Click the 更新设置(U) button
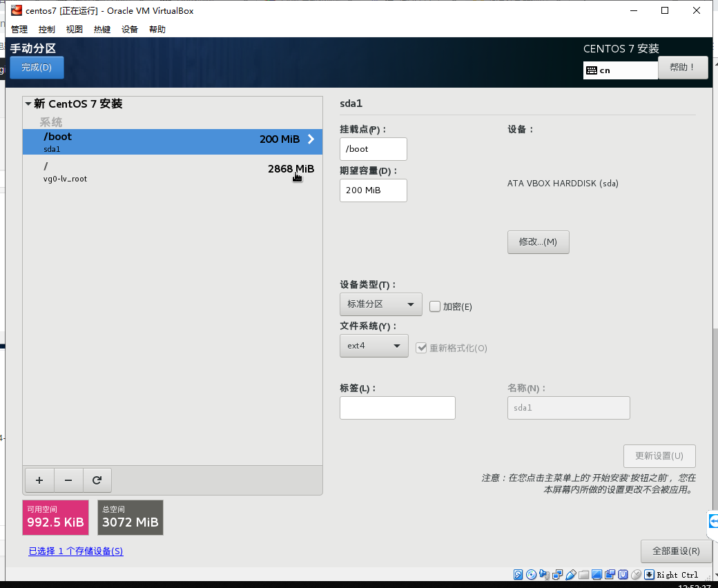The width and height of the screenshot is (718, 588). [659, 455]
